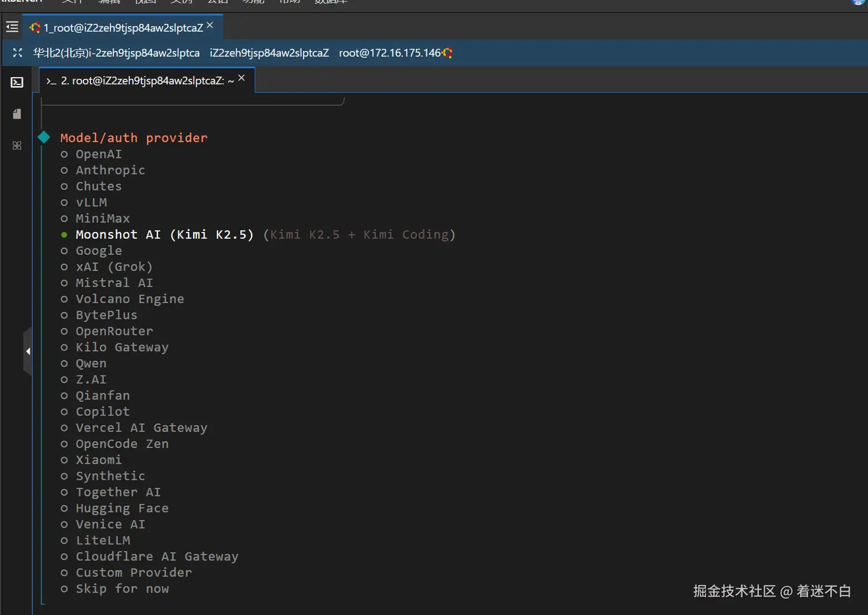This screenshot has height=615, width=868.
Task: Select the Vercel AI Gateway option
Action: (x=134, y=428)
